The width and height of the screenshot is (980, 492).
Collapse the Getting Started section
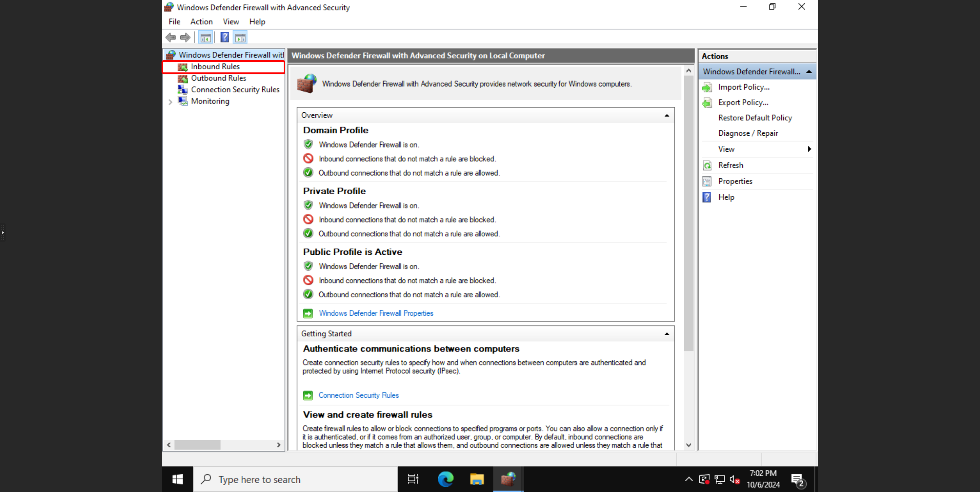(x=666, y=334)
